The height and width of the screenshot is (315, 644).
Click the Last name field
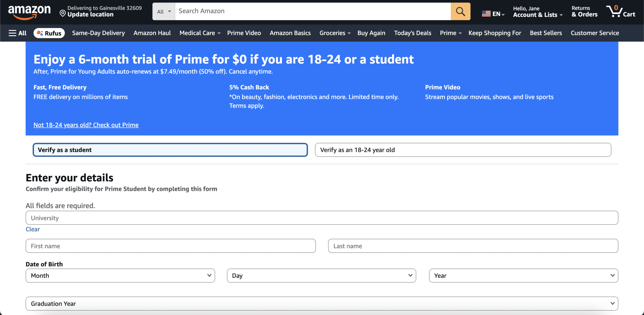pyautogui.click(x=473, y=246)
